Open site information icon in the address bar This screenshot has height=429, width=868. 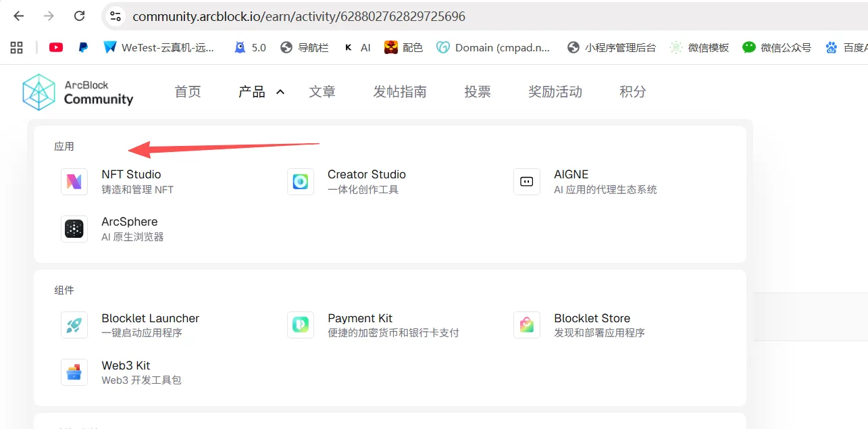pyautogui.click(x=116, y=16)
